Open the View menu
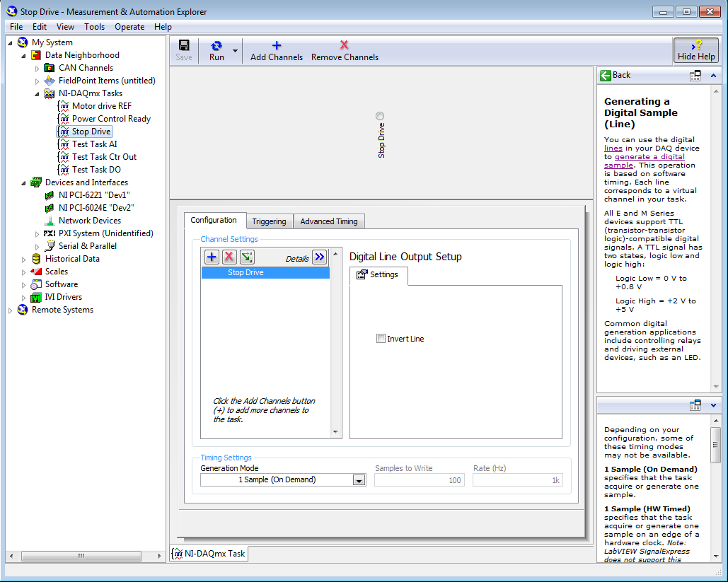Viewport: 728px width, 582px height. point(65,27)
